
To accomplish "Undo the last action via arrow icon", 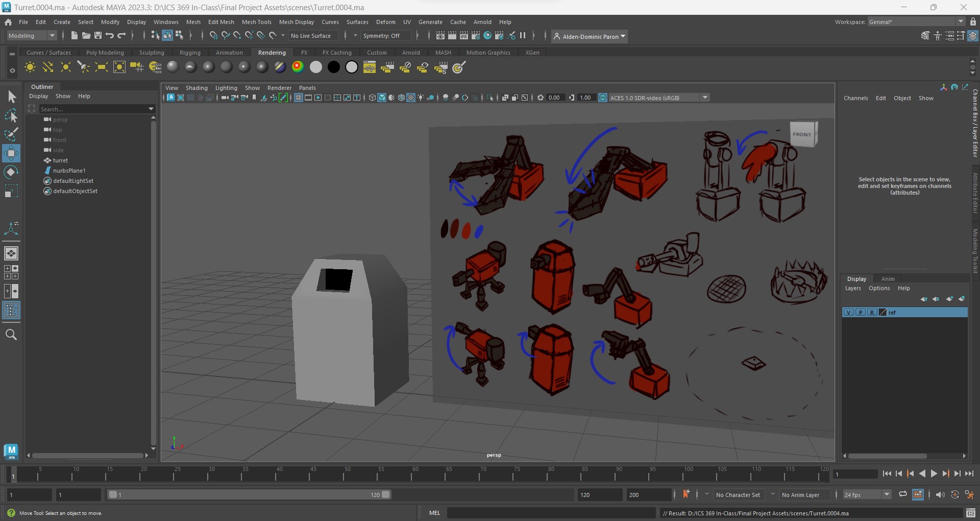I will point(110,35).
